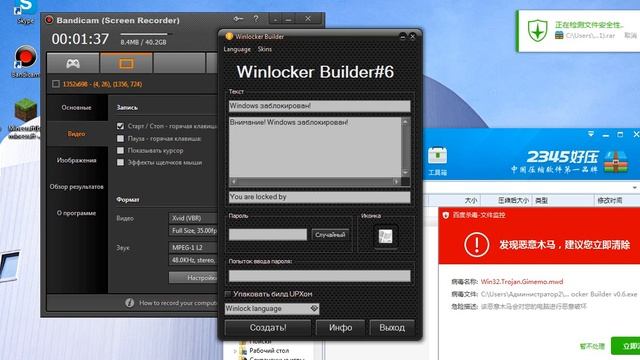Open the 2345好压 title bar menu arrow icon

[x=591, y=134]
